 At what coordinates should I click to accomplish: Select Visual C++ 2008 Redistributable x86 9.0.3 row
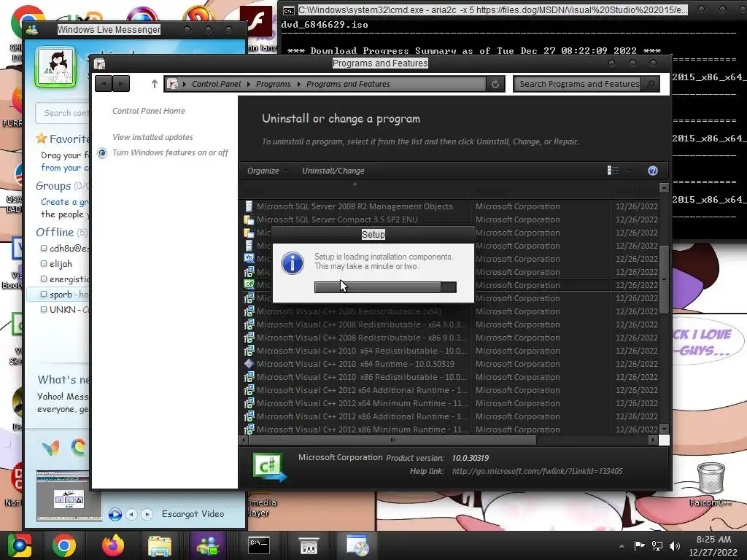(x=362, y=338)
